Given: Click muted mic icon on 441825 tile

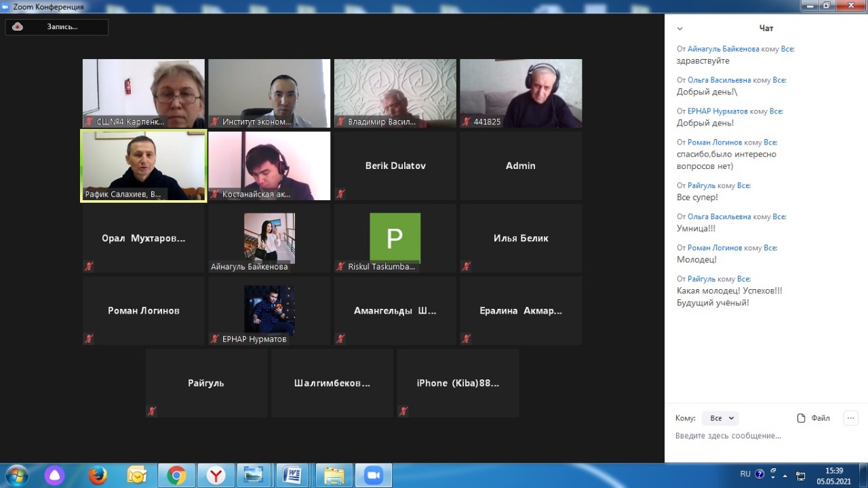Looking at the screenshot, I should (467, 121).
